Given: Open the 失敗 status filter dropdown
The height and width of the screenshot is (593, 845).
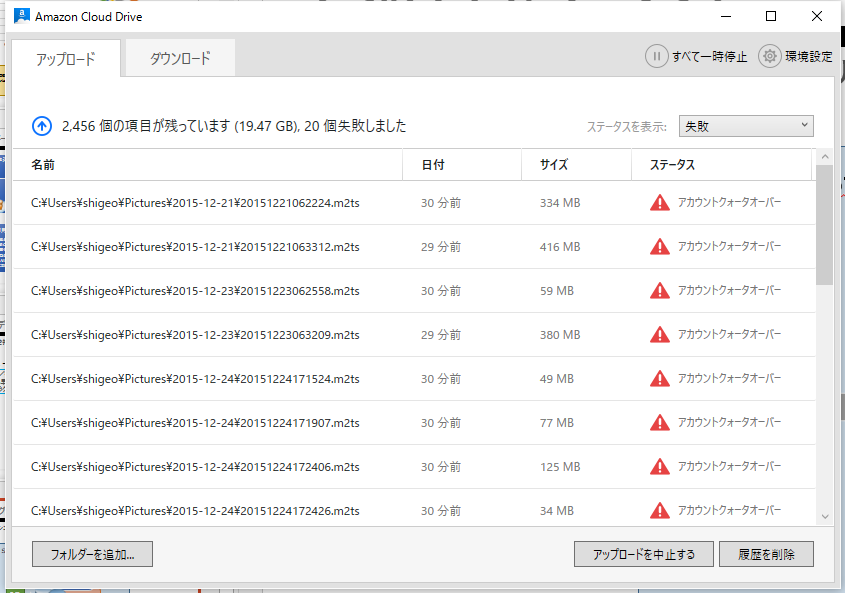Looking at the screenshot, I should click(746, 126).
